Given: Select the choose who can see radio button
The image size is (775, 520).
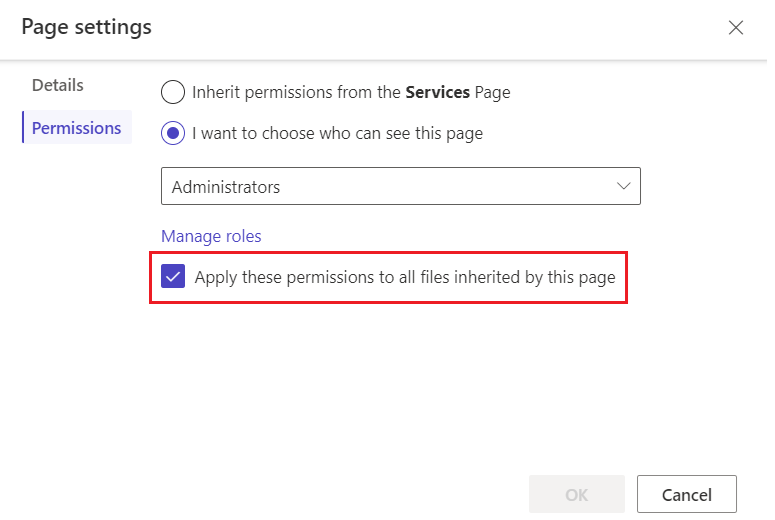Looking at the screenshot, I should (x=173, y=133).
